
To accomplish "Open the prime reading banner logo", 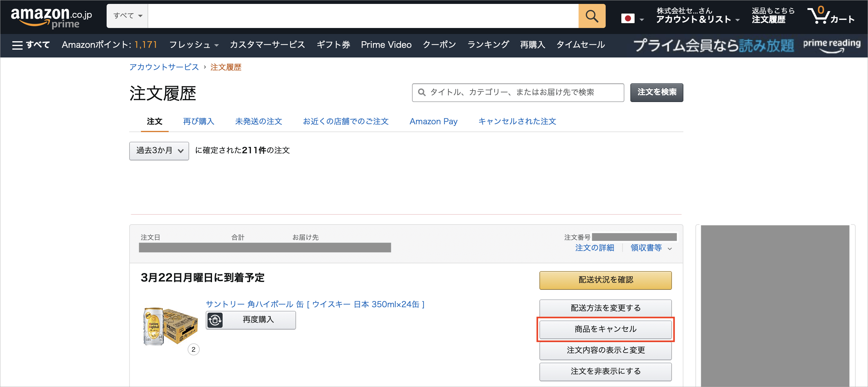I will pyautogui.click(x=831, y=45).
